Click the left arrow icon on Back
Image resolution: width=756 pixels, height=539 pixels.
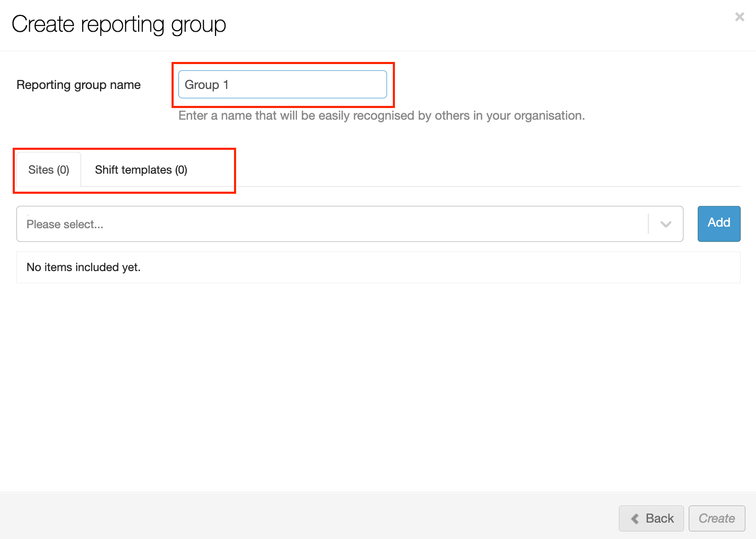[x=634, y=519]
